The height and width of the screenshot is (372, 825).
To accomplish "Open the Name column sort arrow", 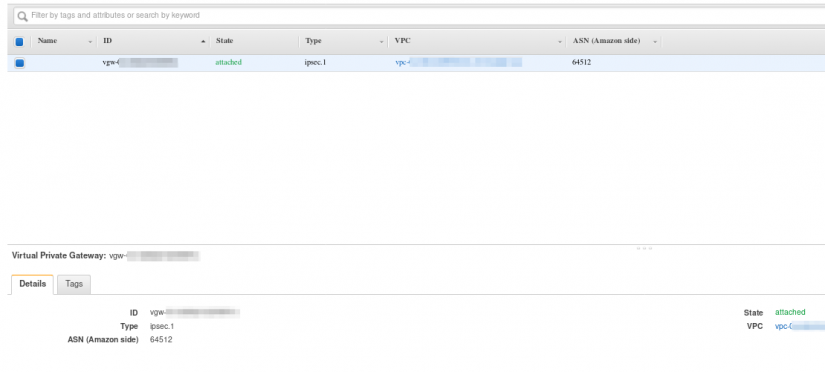I will coord(90,42).
